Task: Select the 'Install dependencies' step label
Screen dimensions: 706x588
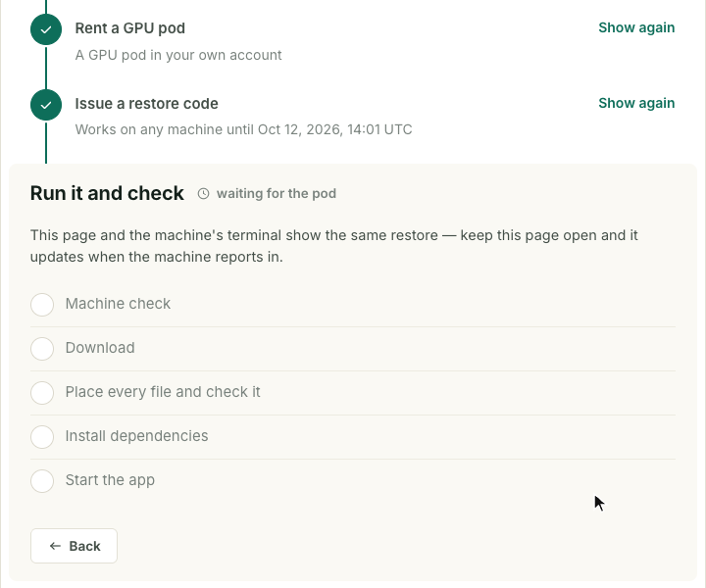Action: tap(136, 436)
